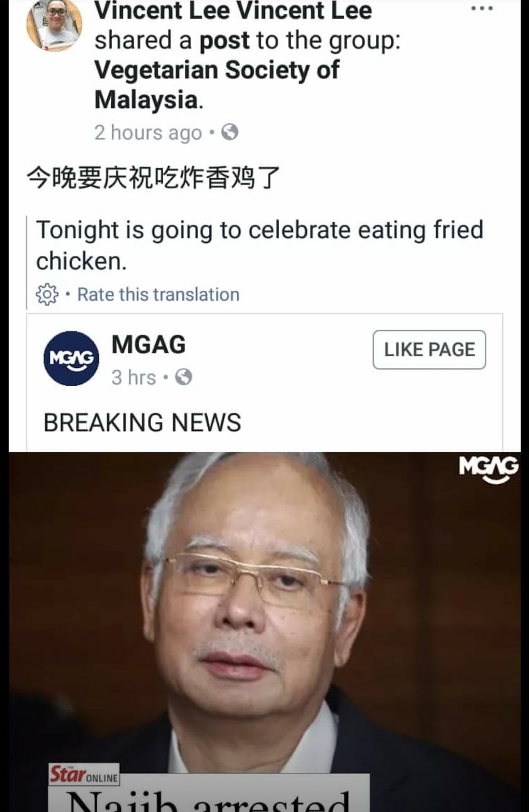Click the '3 hrs' timestamp
Screen dimensions: 529x812
[134, 378]
